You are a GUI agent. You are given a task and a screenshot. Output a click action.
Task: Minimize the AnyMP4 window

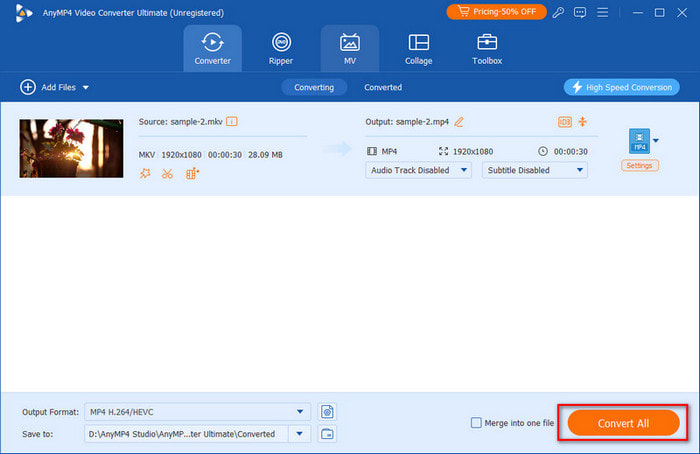(x=638, y=12)
